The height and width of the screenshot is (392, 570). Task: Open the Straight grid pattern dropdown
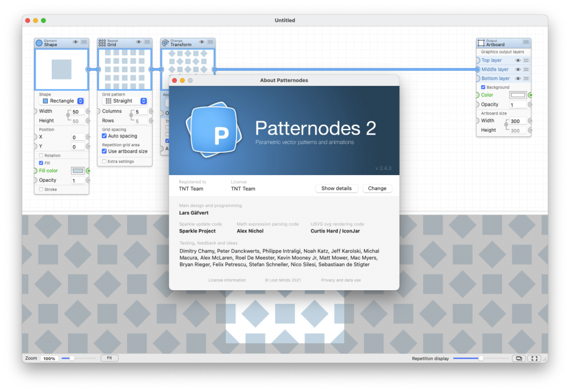click(125, 101)
